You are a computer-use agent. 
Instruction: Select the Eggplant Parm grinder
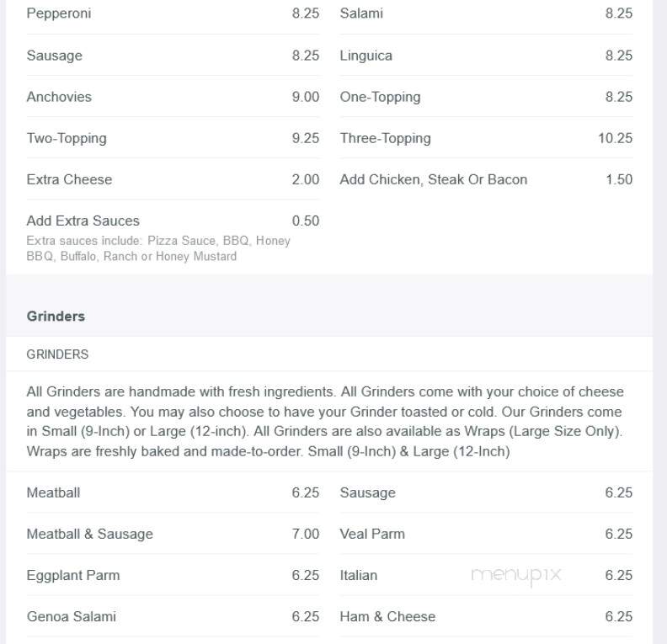click(x=173, y=575)
